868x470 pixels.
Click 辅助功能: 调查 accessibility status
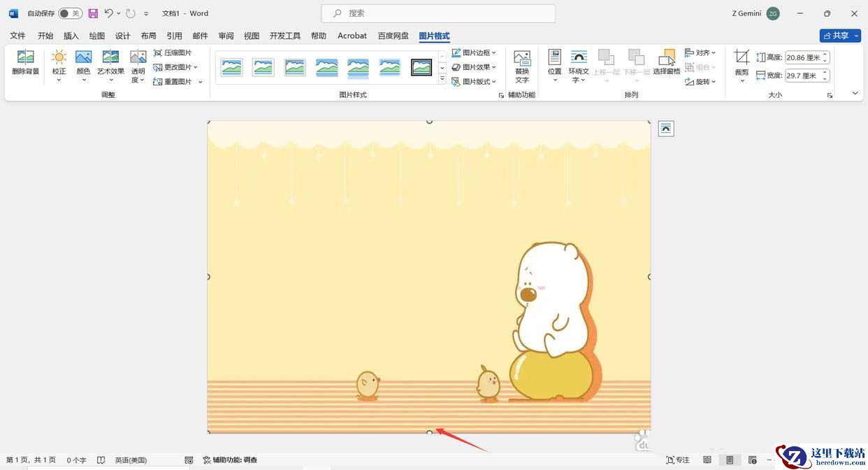(230, 460)
